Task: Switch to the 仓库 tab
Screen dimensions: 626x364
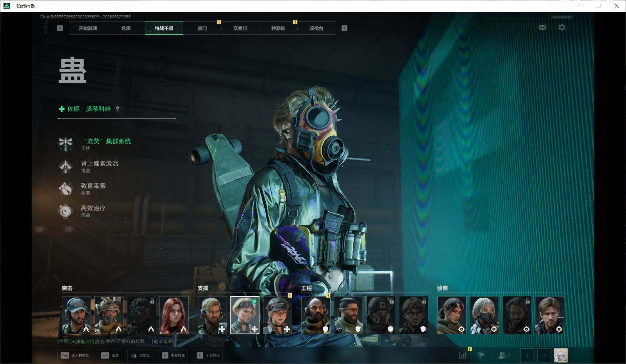Action: pyautogui.click(x=126, y=28)
